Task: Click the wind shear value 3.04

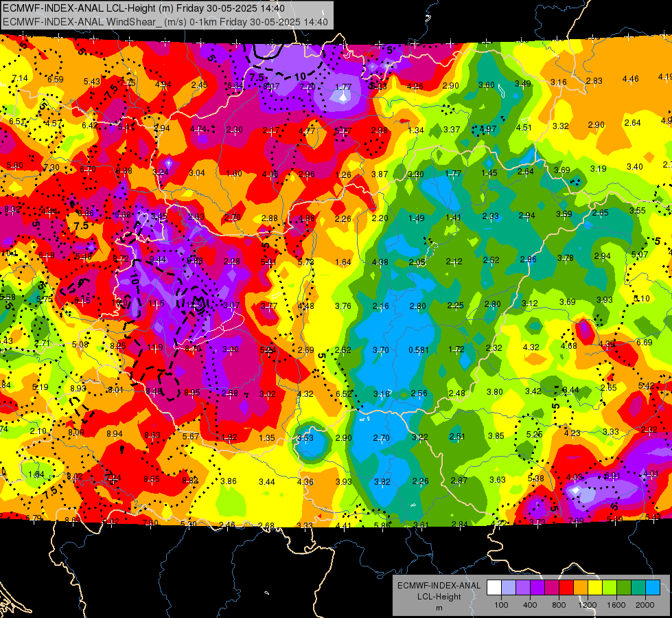Action: (197, 173)
